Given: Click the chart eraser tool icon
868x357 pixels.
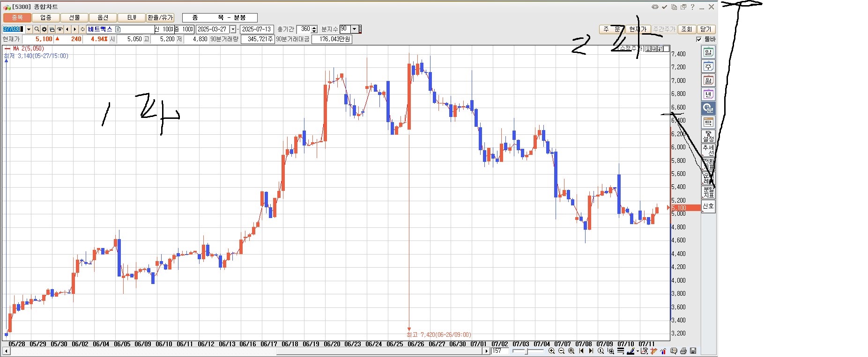Looking at the screenshot, I should (644, 351).
